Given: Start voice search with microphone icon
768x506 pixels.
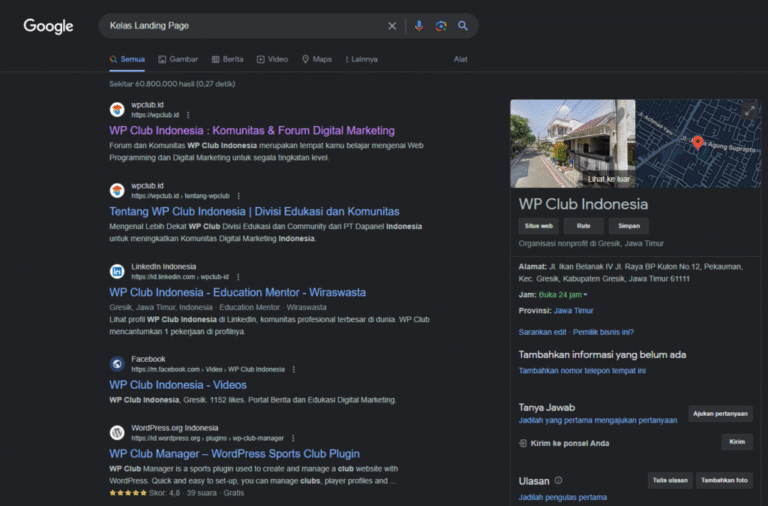Looking at the screenshot, I should 419,26.
